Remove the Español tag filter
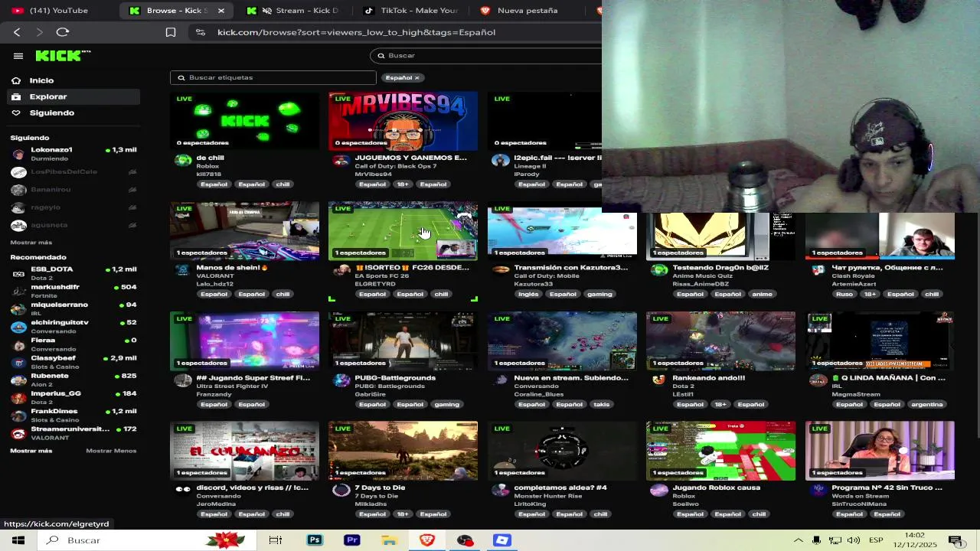The image size is (980, 551). pos(416,77)
